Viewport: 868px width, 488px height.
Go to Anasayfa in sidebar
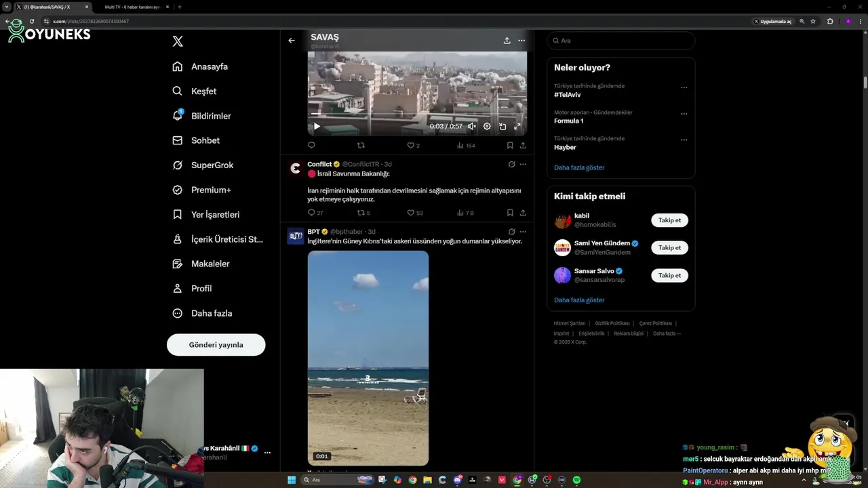[200, 66]
